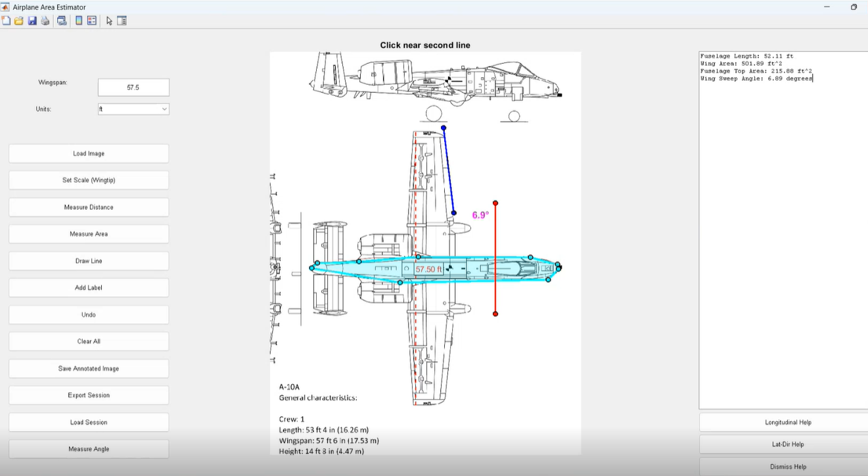Image resolution: width=868 pixels, height=476 pixels.
Task: Insert a colorbar from the toolbar
Action: pos(79,20)
